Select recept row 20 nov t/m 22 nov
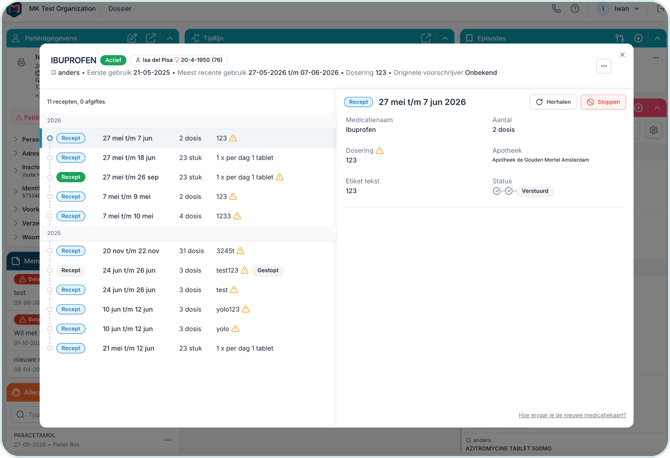The width and height of the screenshot is (670, 458). 188,251
